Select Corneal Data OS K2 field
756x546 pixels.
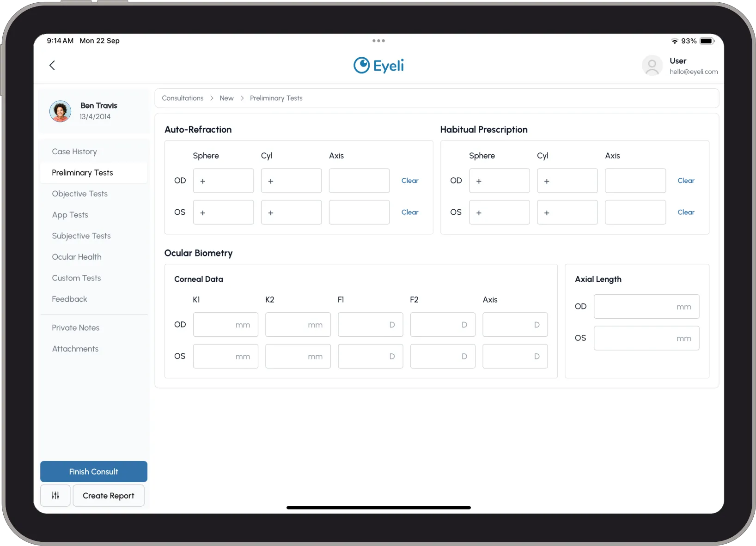coord(298,356)
